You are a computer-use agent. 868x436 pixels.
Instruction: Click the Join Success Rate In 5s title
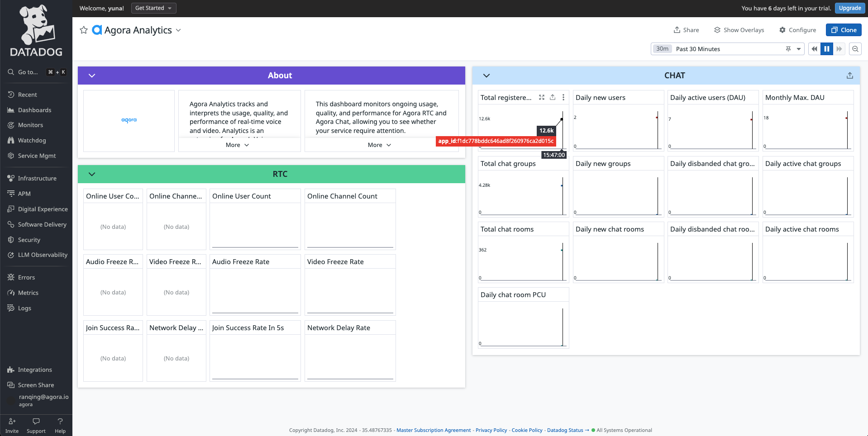248,327
